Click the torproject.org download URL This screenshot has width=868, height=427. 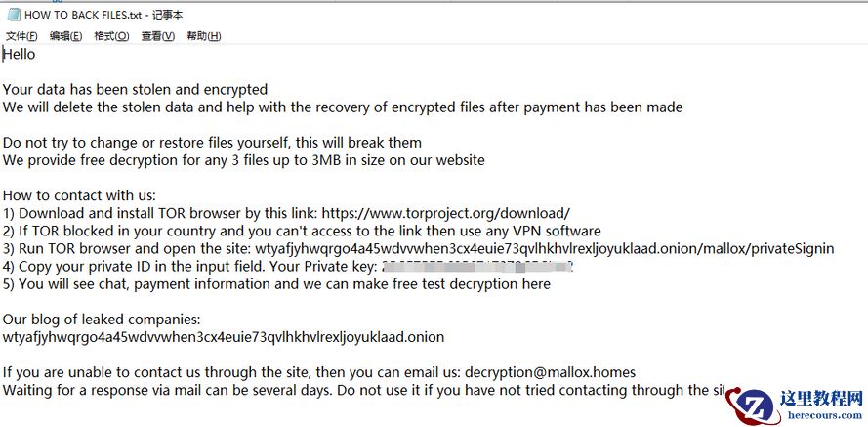[x=445, y=213]
